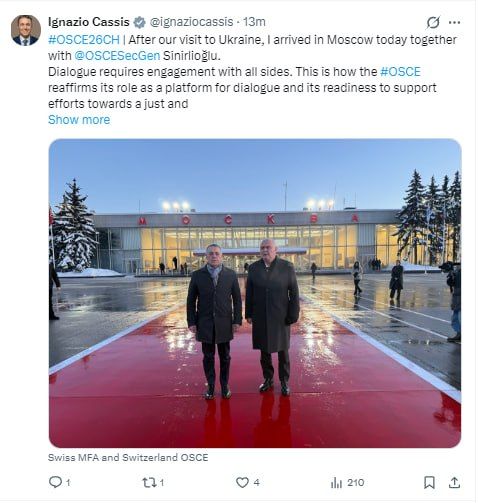Open the #OSCE hashtag link

click(400, 72)
